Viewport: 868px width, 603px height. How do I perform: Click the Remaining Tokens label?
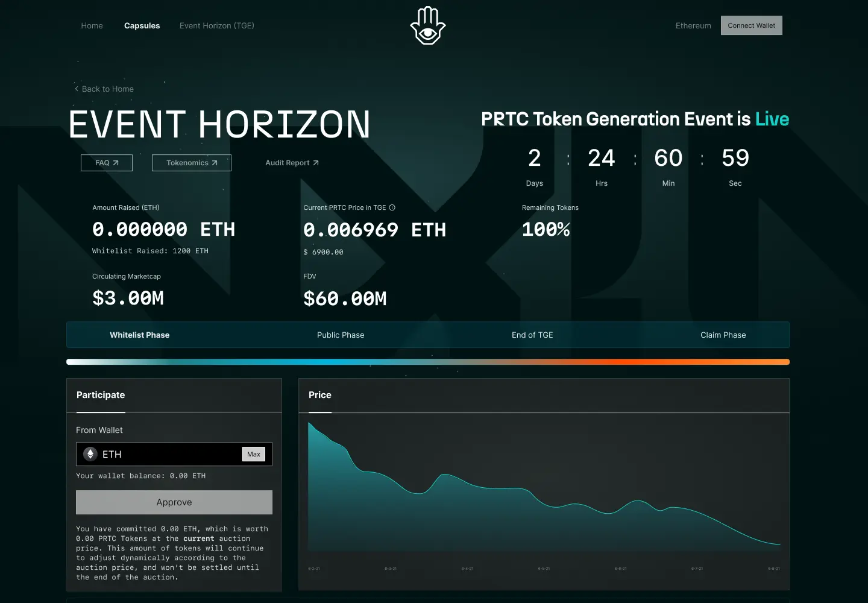(550, 207)
